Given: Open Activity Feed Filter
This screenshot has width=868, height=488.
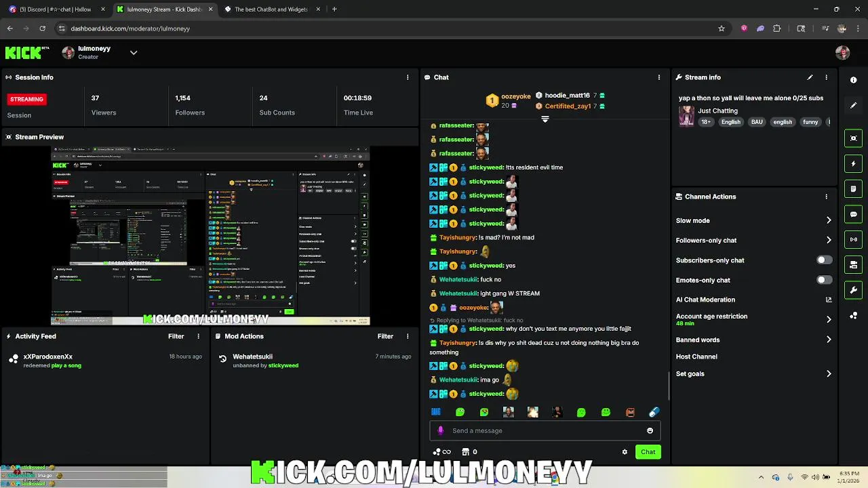Looking at the screenshot, I should coord(176,336).
